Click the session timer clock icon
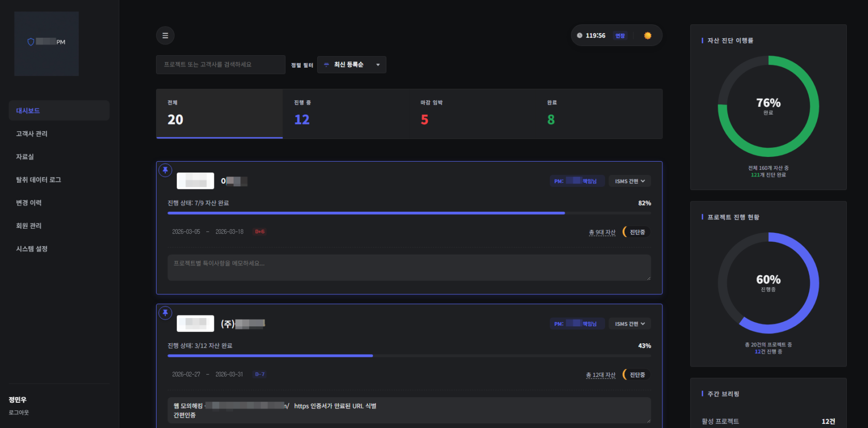 (580, 36)
